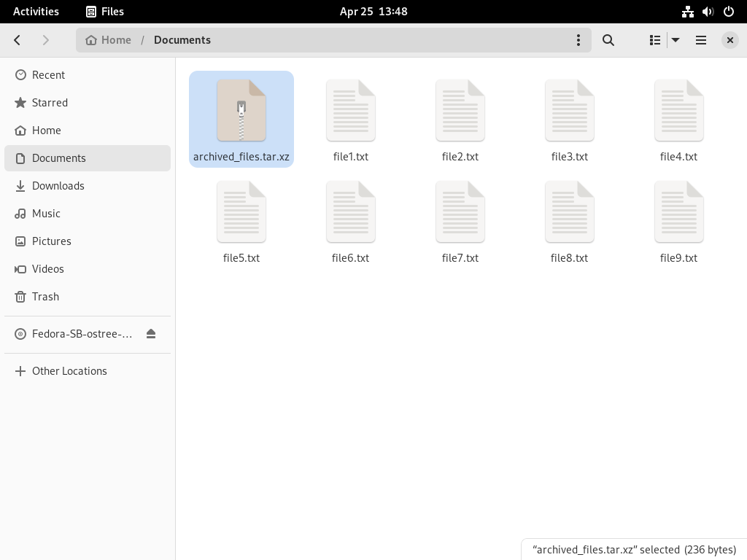
Task: Select the file9.txt document icon
Action: coord(679,211)
